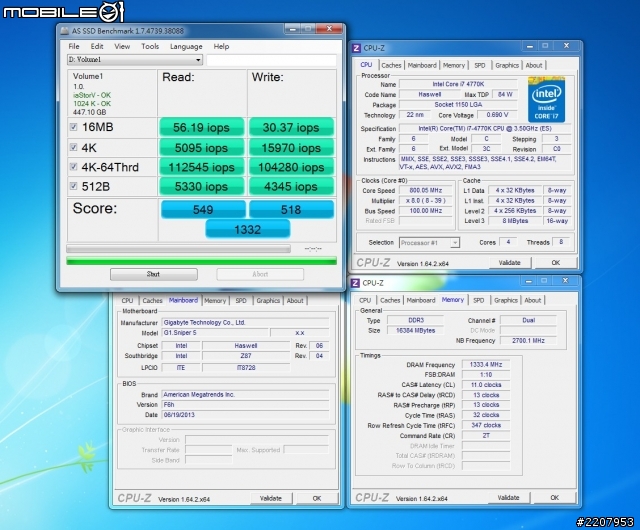The height and width of the screenshot is (530, 640).
Task: Switch to Mainboard tab in CPU window
Action: click(x=422, y=65)
